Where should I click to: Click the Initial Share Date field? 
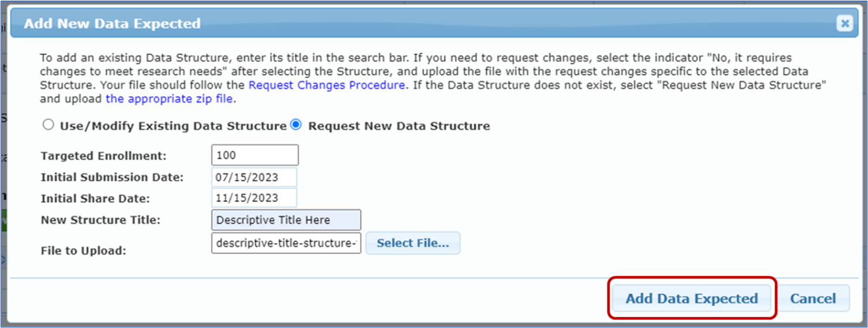tap(254, 198)
